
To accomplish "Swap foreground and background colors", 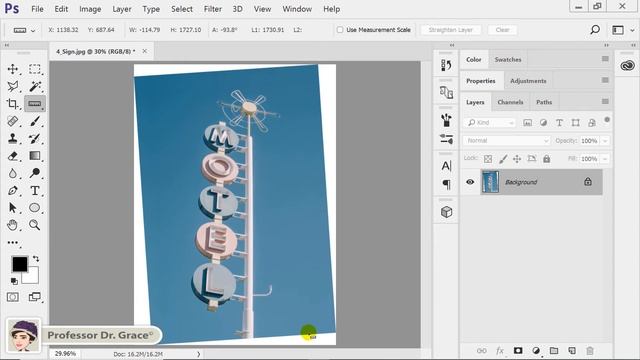I will pos(36,259).
